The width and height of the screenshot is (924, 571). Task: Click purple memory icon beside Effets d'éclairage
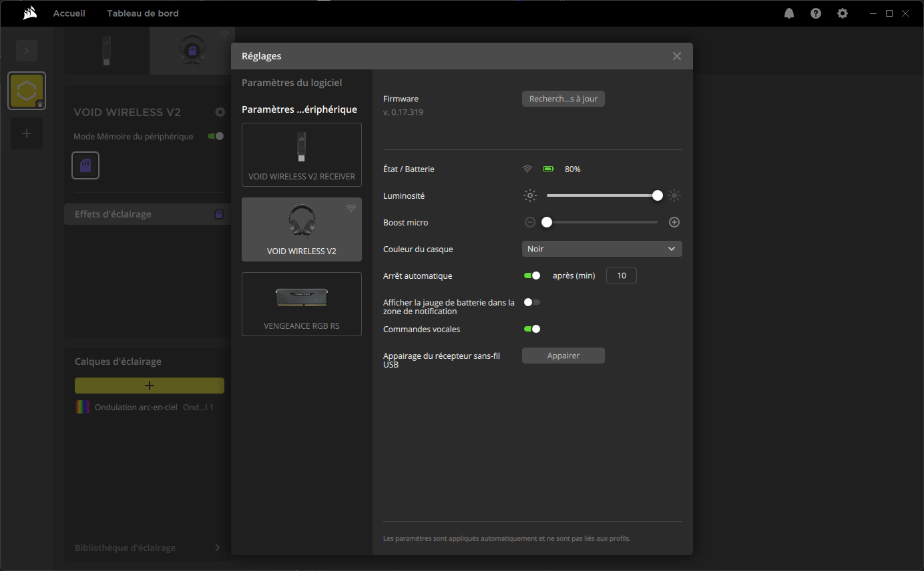(x=219, y=214)
